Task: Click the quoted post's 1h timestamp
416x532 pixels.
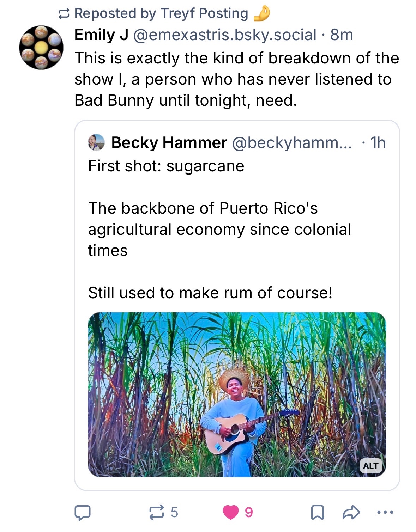Action: pyautogui.click(x=378, y=143)
